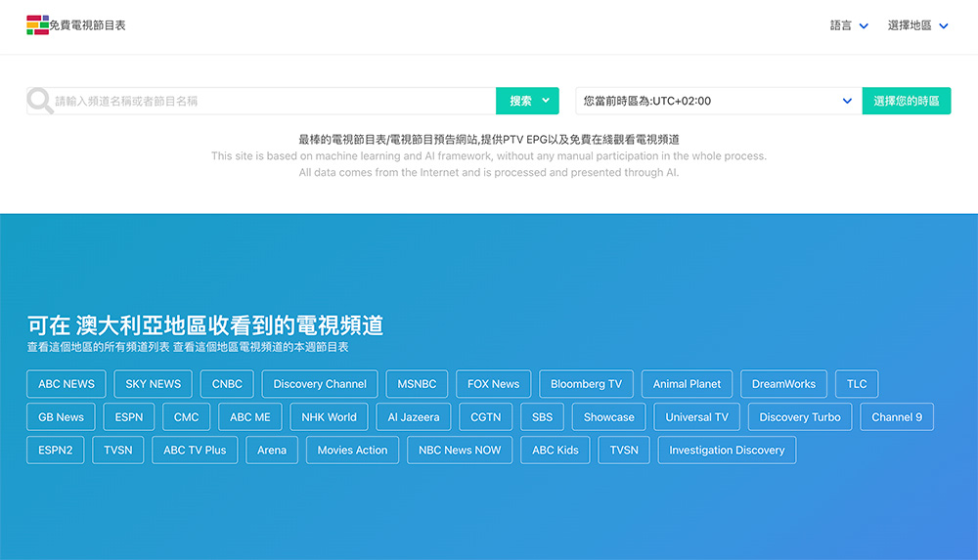
Task: Open the ABC TV Plus channel
Action: [x=195, y=450]
